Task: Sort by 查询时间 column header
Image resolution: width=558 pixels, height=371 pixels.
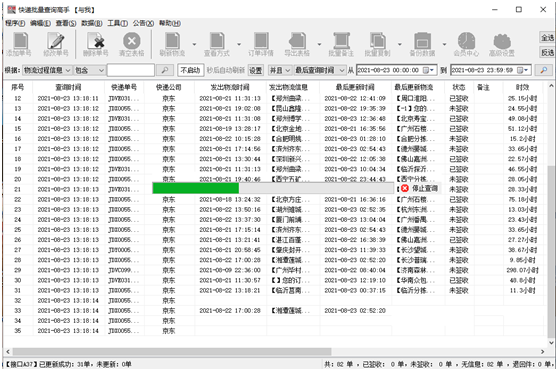Action: (68, 87)
